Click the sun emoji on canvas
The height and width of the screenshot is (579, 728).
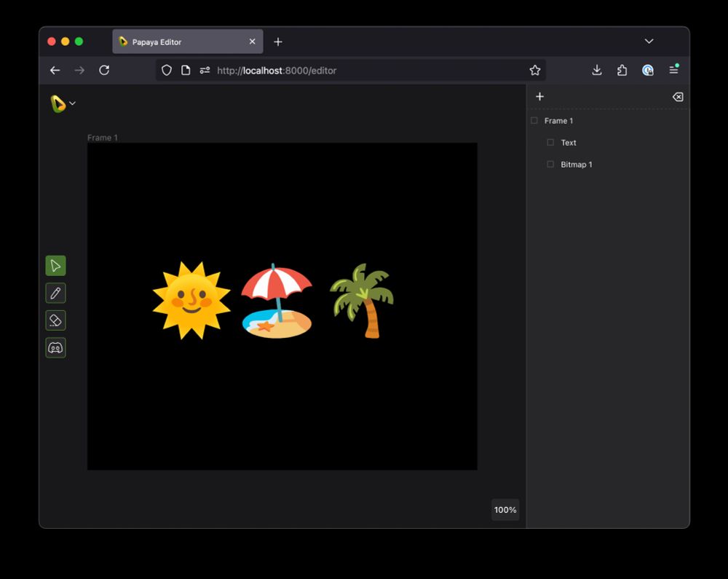pos(191,300)
